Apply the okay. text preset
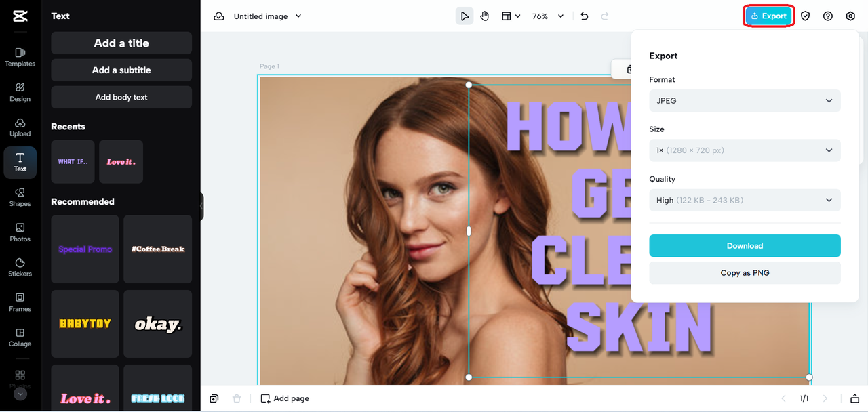868x412 pixels. coord(157,324)
